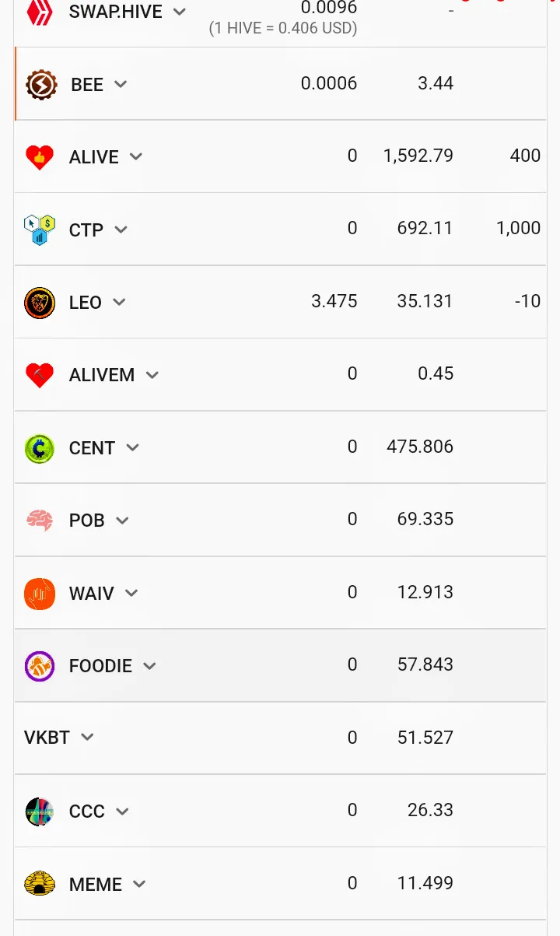560x936 pixels.
Task: Expand the VKBT token dropdown
Action: point(87,737)
